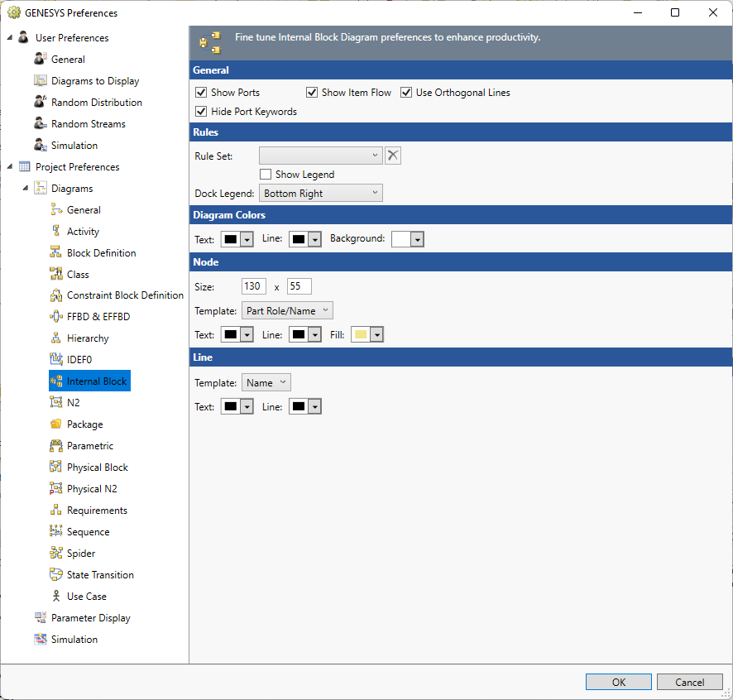Disable the Show Ports checkbox

click(200, 93)
